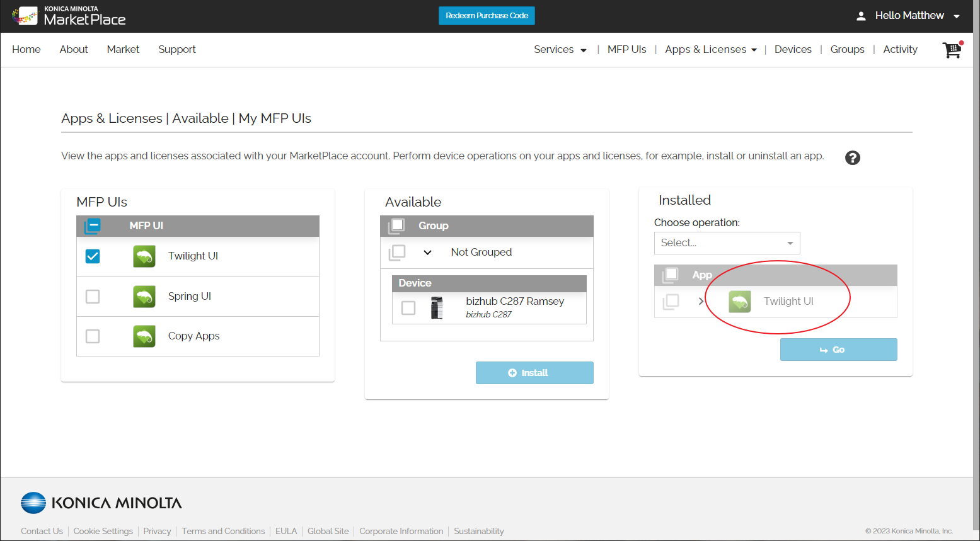Collapse the Not Grouped chevron
Image resolution: width=980 pixels, height=541 pixels.
[427, 253]
